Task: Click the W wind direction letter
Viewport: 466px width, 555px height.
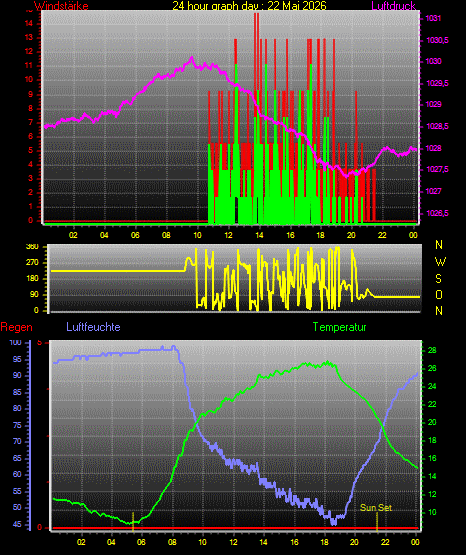Action: (x=440, y=262)
